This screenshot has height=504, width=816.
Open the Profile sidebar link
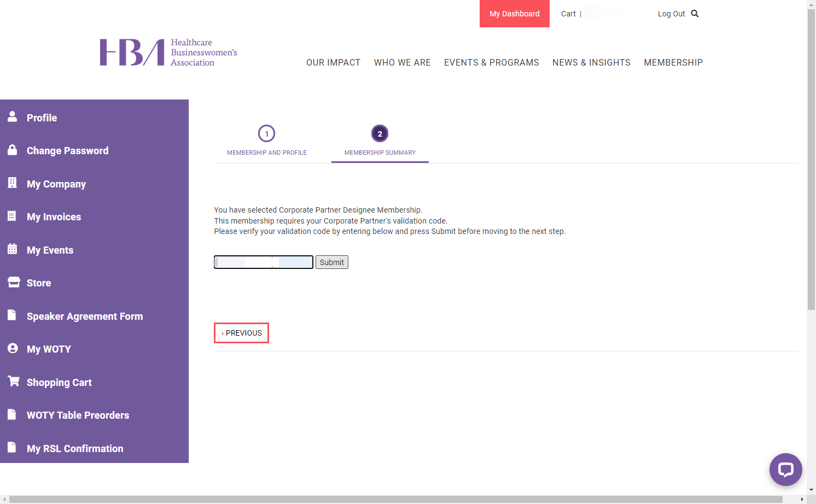tap(42, 118)
